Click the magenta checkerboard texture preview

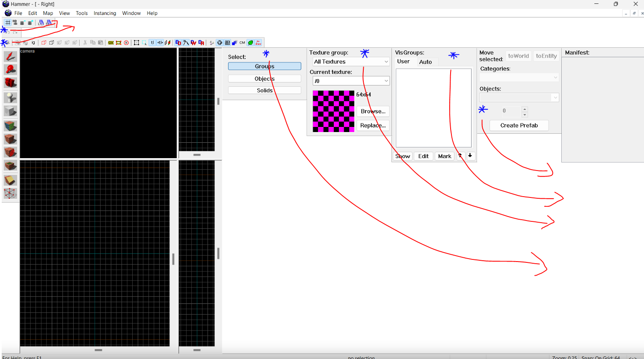[333, 111]
